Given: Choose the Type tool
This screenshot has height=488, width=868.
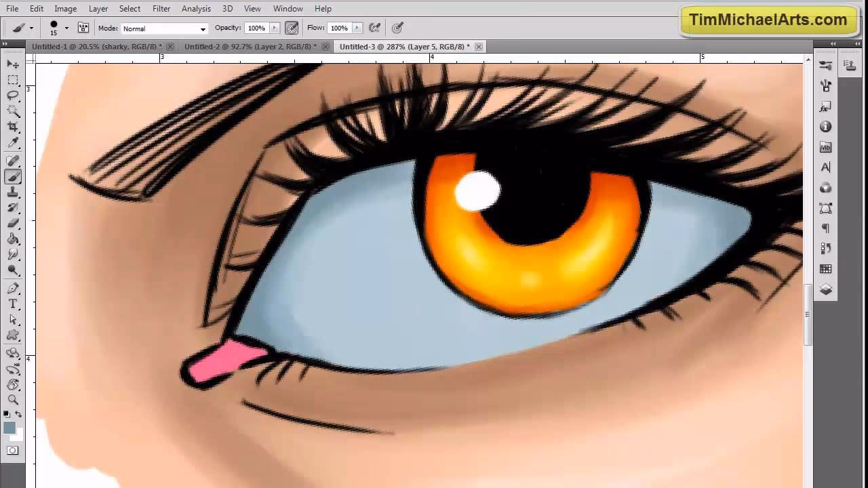Looking at the screenshot, I should click(13, 304).
